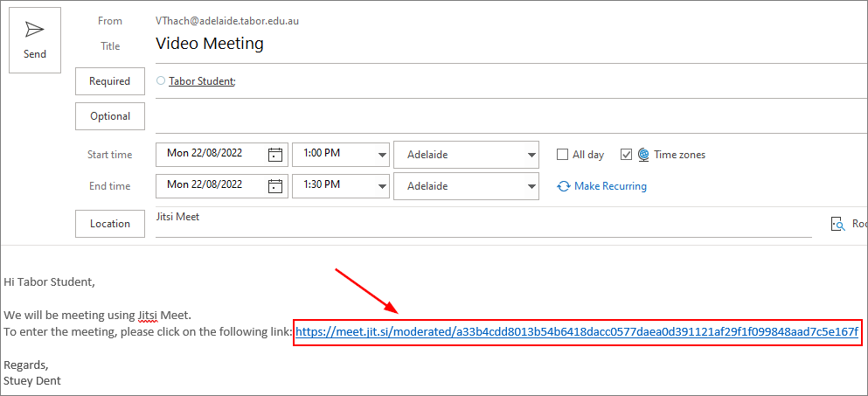
Task: Open the end date calendar picker icon
Action: pyautogui.click(x=275, y=186)
